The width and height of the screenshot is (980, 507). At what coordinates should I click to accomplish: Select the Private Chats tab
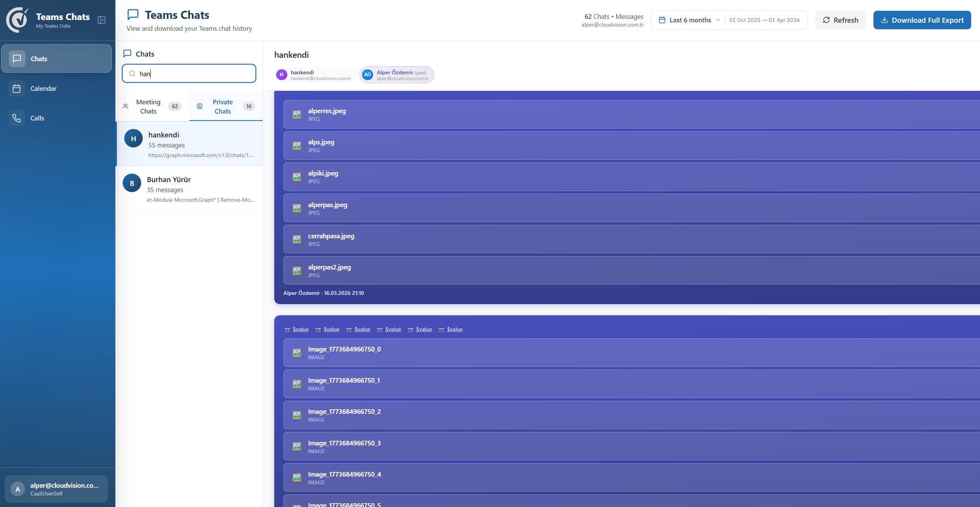[225, 106]
